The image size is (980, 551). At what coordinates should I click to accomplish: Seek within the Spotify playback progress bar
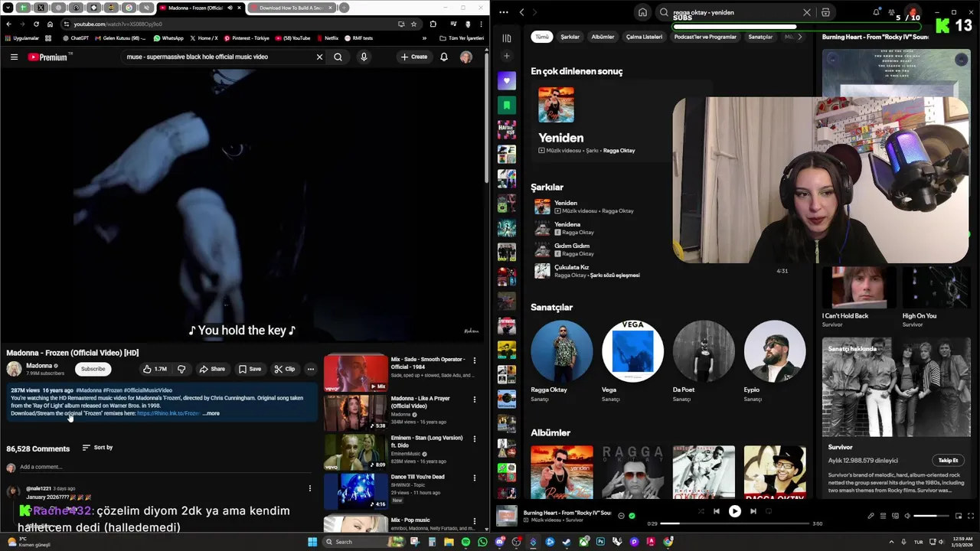pos(734,523)
